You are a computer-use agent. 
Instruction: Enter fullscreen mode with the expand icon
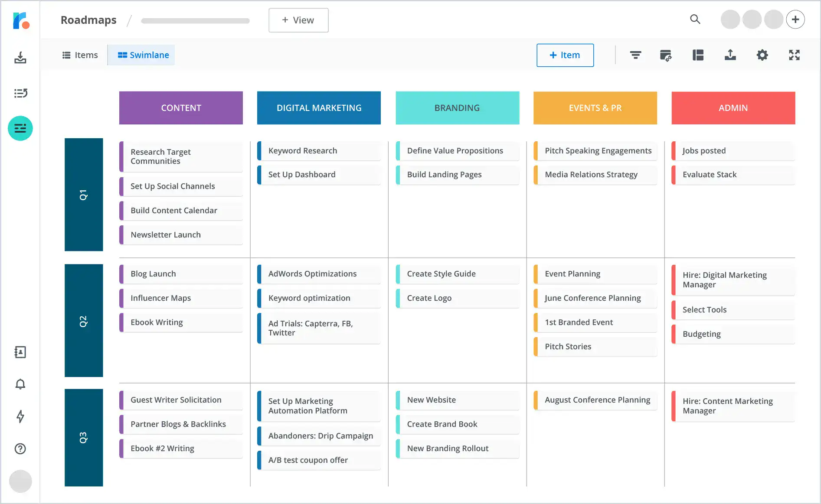point(794,55)
